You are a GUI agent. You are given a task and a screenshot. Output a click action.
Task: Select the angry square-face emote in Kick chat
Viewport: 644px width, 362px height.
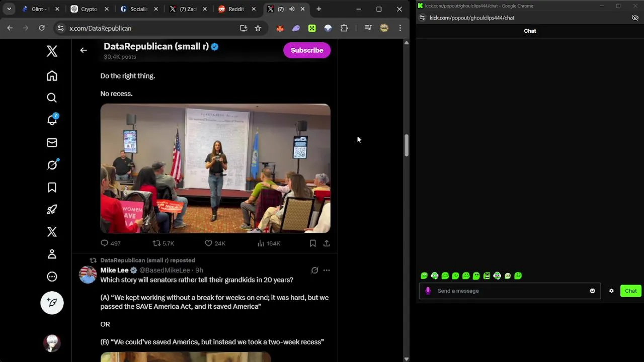click(487, 276)
